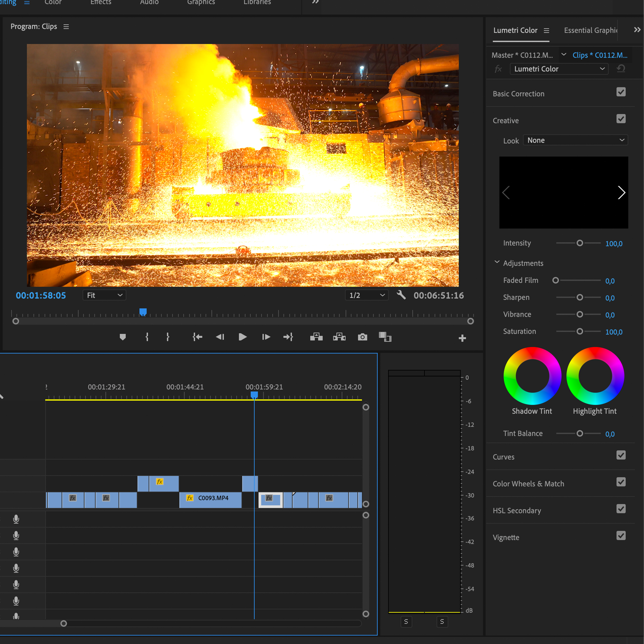Open the Fit zoom level dropdown
Image resolution: width=644 pixels, height=644 pixels.
point(104,295)
